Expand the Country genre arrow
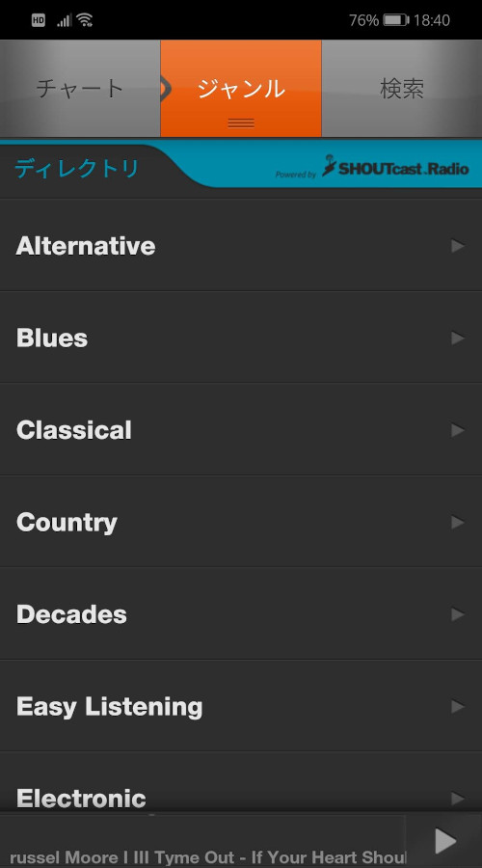 pyautogui.click(x=457, y=522)
